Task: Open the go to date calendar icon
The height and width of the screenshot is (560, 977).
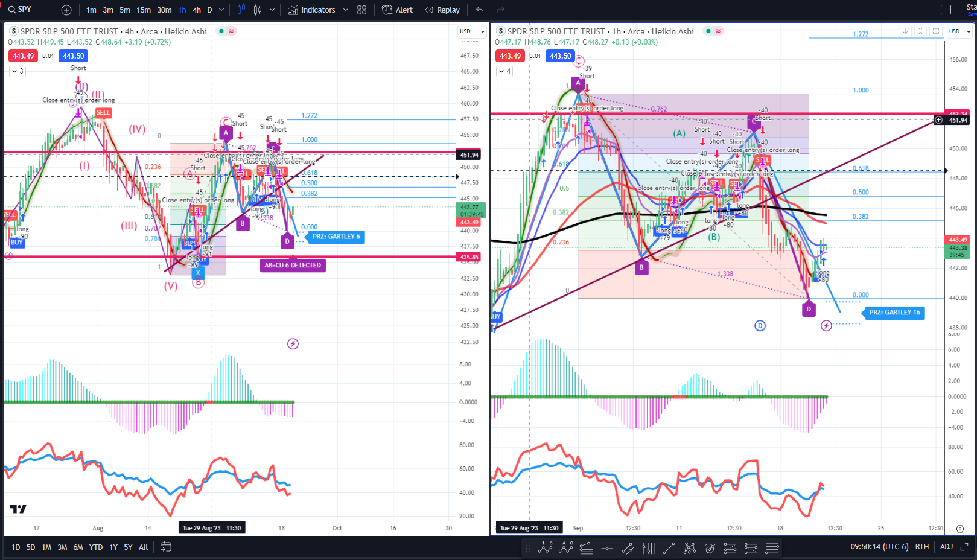Action: pyautogui.click(x=166, y=547)
